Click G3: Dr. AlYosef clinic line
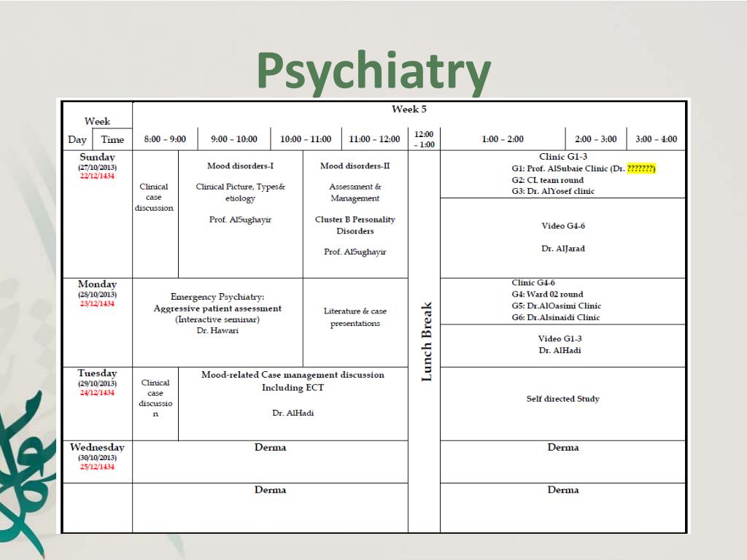 553,191
